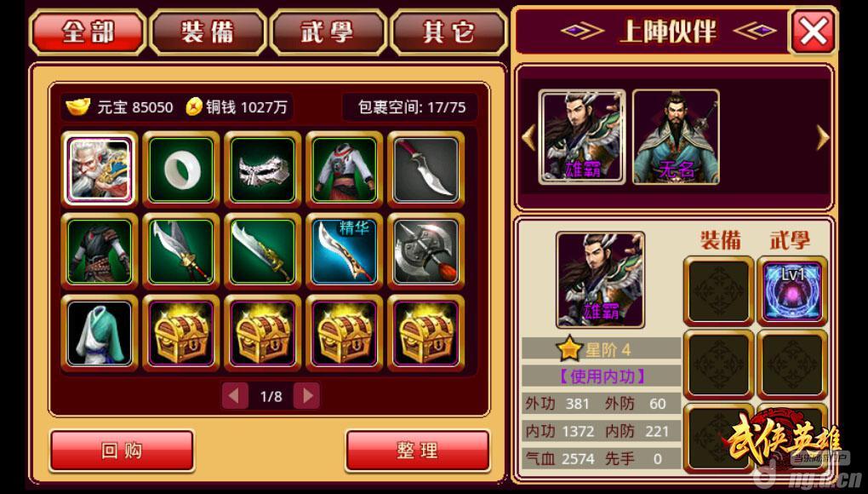Image resolution: width=868 pixels, height=494 pixels.
Task: Click the 整理 sort button
Action: pos(417,451)
